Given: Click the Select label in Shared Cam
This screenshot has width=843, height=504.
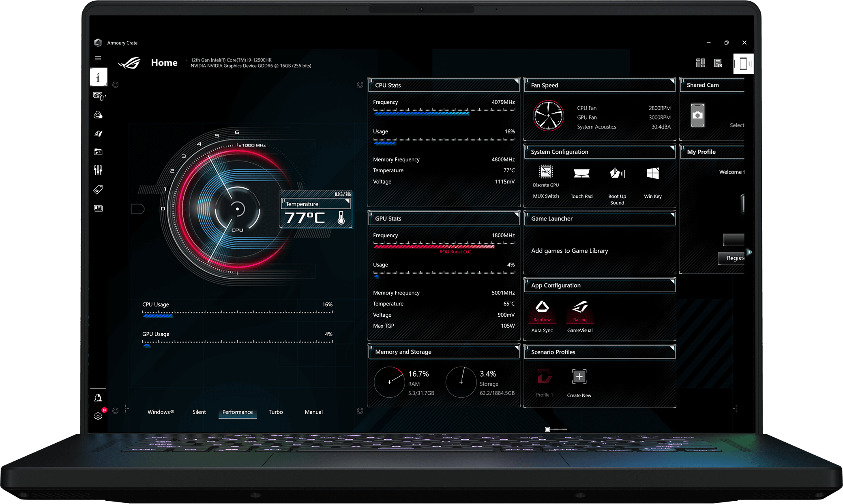Looking at the screenshot, I should [x=737, y=125].
